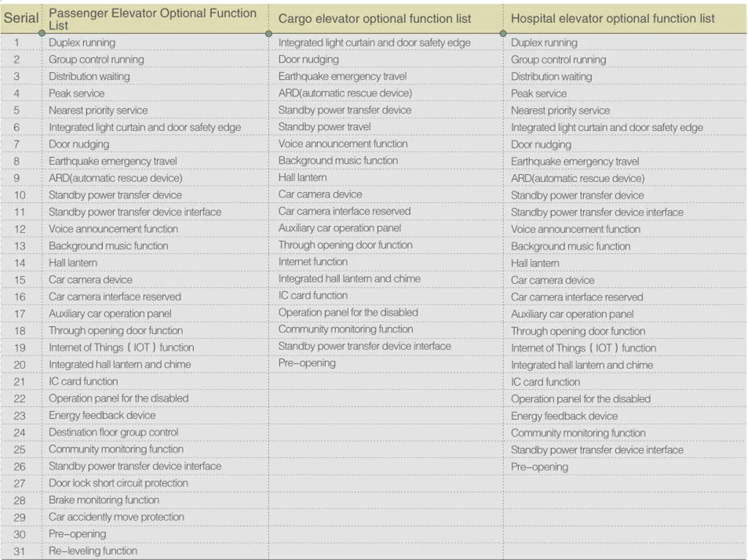Select Re-leveling function in row 31
This screenshot has width=748, height=560.
[x=93, y=551]
